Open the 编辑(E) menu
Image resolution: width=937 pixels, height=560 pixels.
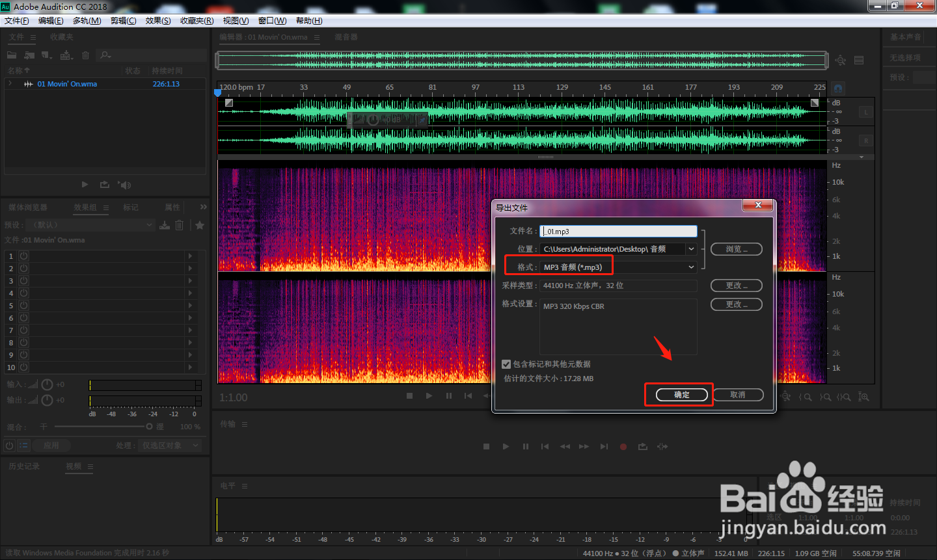coord(51,21)
